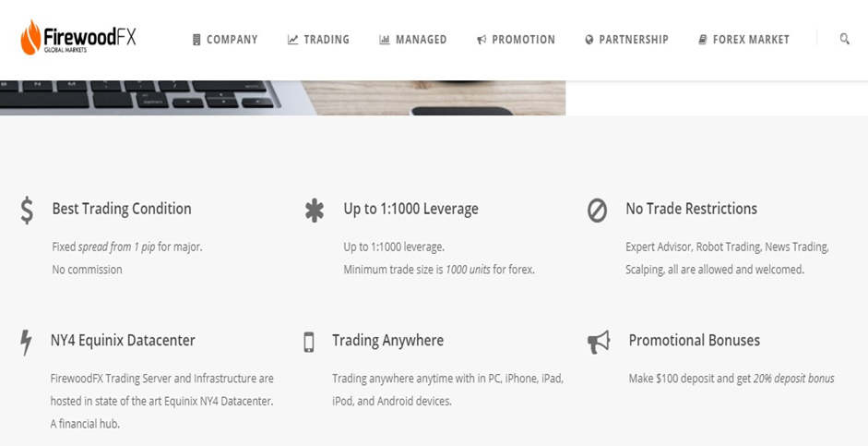This screenshot has width=868, height=446.
Task: Click the laptop keyboard banner image
Action: pyautogui.click(x=282, y=98)
